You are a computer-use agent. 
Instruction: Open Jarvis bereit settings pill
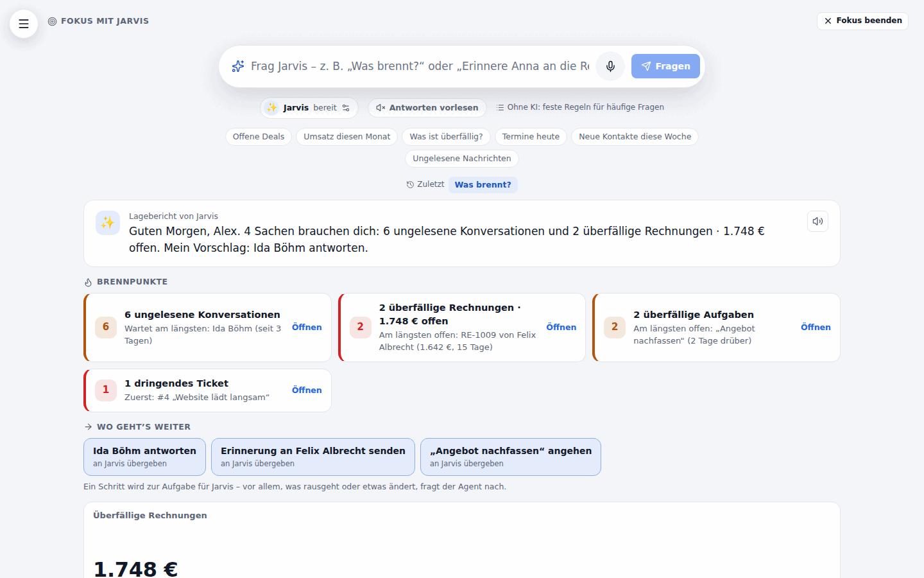coord(309,108)
